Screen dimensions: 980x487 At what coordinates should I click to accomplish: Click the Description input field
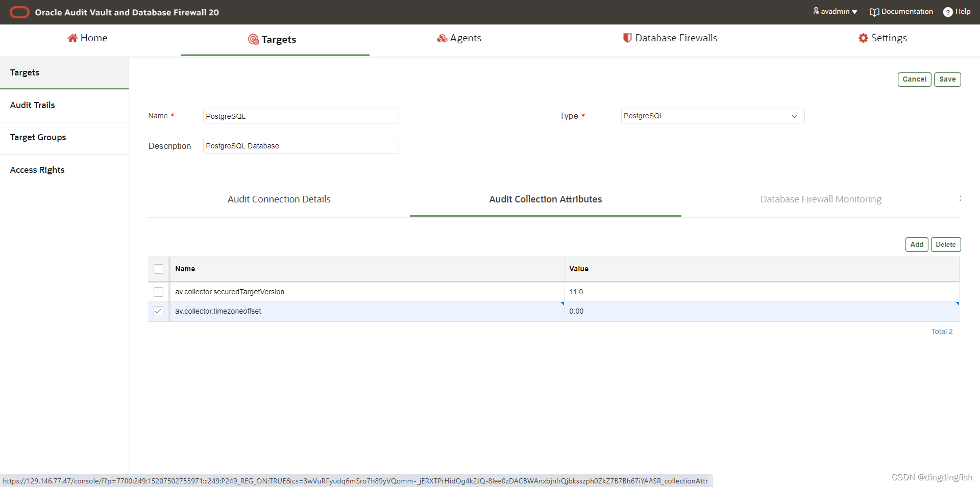[x=301, y=146]
